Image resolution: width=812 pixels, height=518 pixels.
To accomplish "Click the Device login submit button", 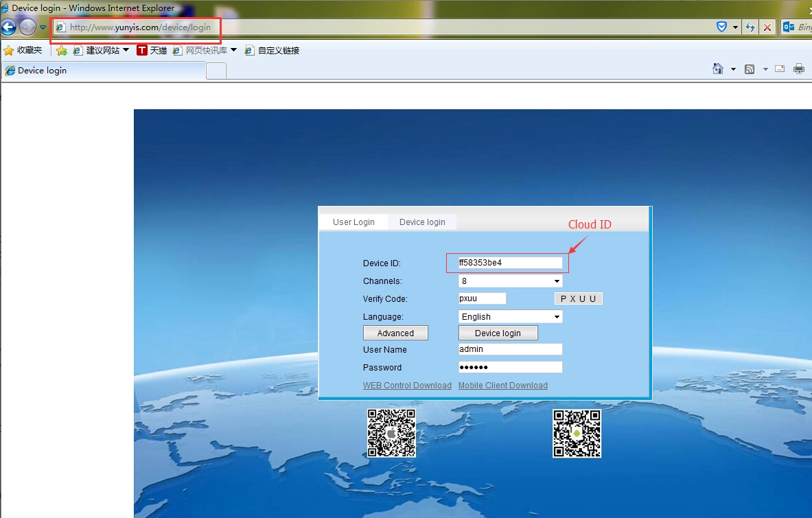I will coord(498,333).
